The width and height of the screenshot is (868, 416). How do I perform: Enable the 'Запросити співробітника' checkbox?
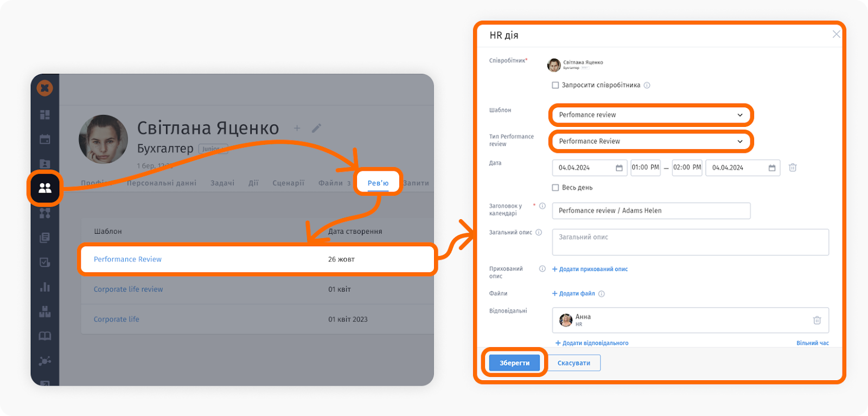555,85
